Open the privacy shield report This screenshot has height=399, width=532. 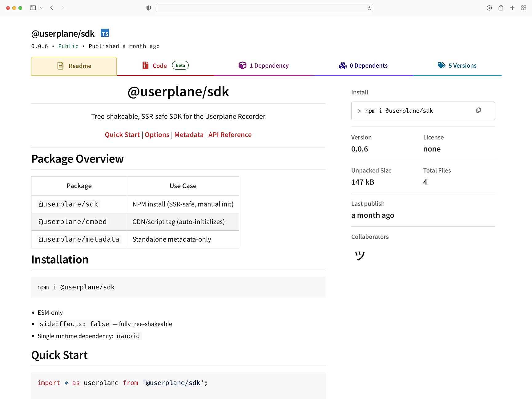[148, 8]
